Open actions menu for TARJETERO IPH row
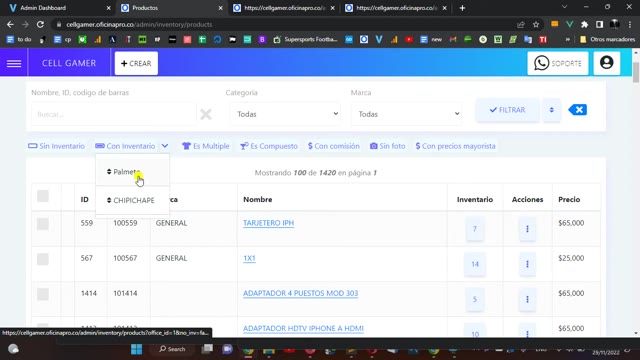The width and height of the screenshot is (640, 360). point(527,229)
